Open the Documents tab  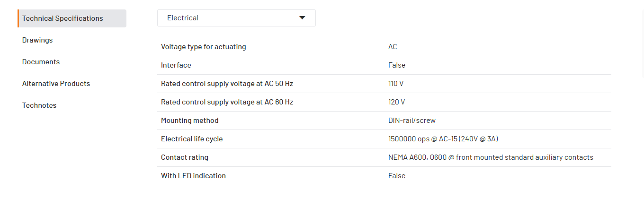41,62
